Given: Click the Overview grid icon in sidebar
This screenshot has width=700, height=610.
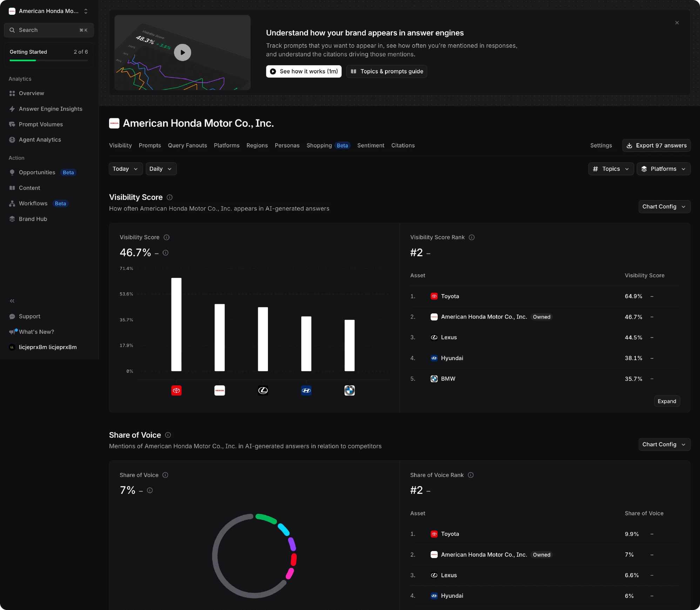Looking at the screenshot, I should (x=12, y=93).
